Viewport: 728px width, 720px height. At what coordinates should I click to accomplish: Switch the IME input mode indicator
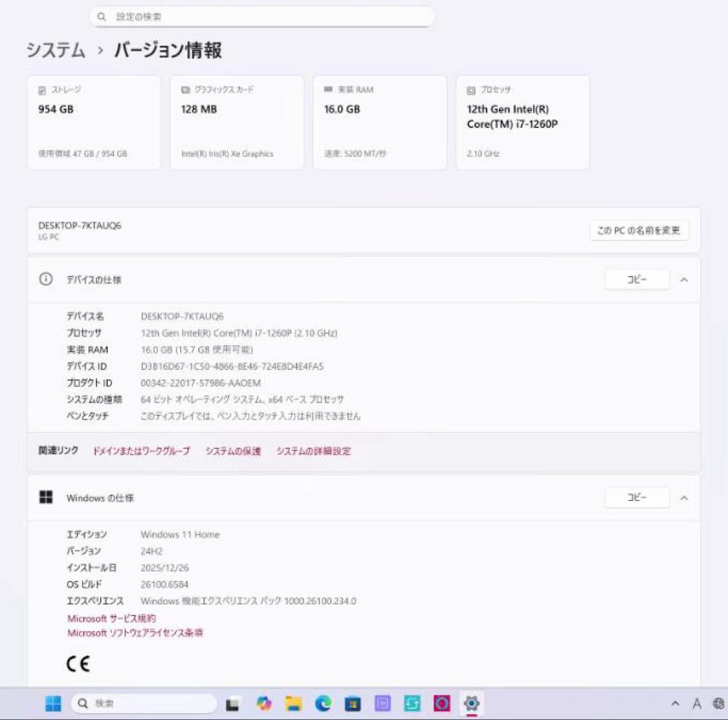pyautogui.click(x=697, y=703)
